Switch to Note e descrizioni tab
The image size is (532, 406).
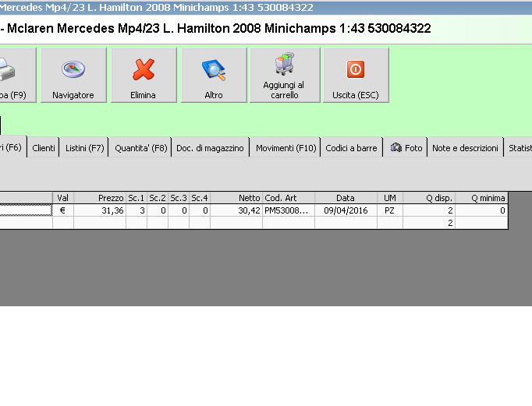coord(465,148)
